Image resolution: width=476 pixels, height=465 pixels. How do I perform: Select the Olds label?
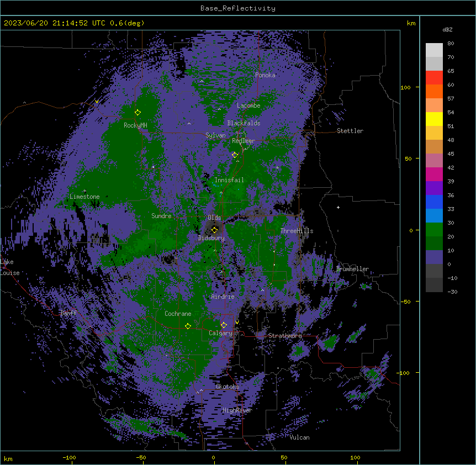pos(214,218)
